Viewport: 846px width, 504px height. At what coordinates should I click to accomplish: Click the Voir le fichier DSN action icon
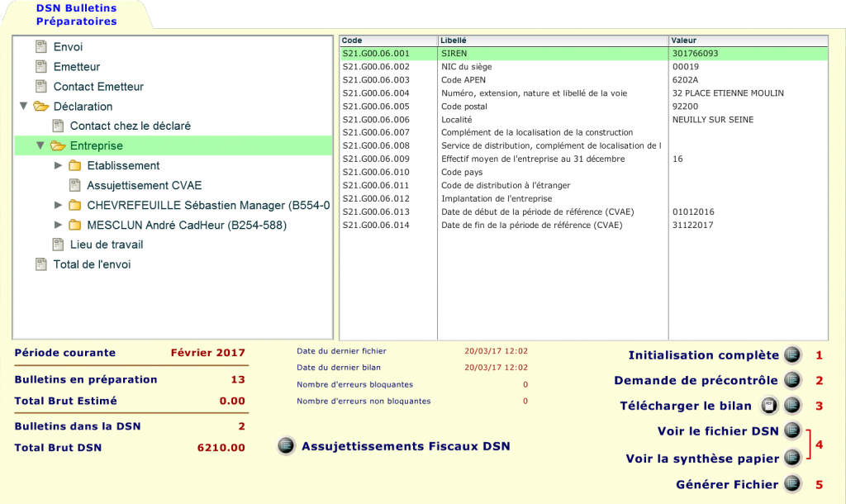[791, 430]
